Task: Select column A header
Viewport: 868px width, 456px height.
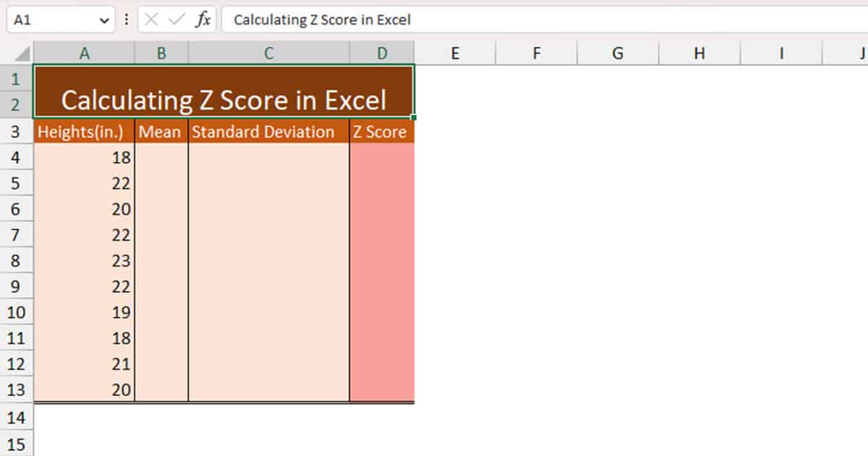Action: 85,52
